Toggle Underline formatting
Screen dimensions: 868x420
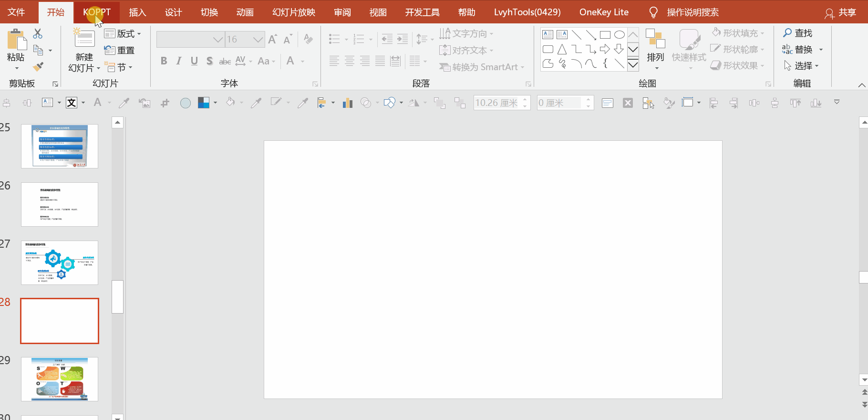point(194,61)
